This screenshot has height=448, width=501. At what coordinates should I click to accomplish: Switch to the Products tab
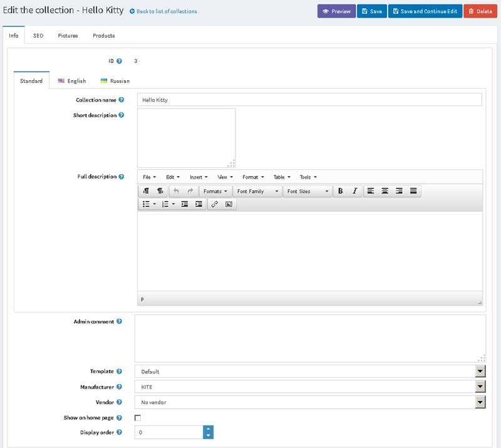(x=103, y=36)
